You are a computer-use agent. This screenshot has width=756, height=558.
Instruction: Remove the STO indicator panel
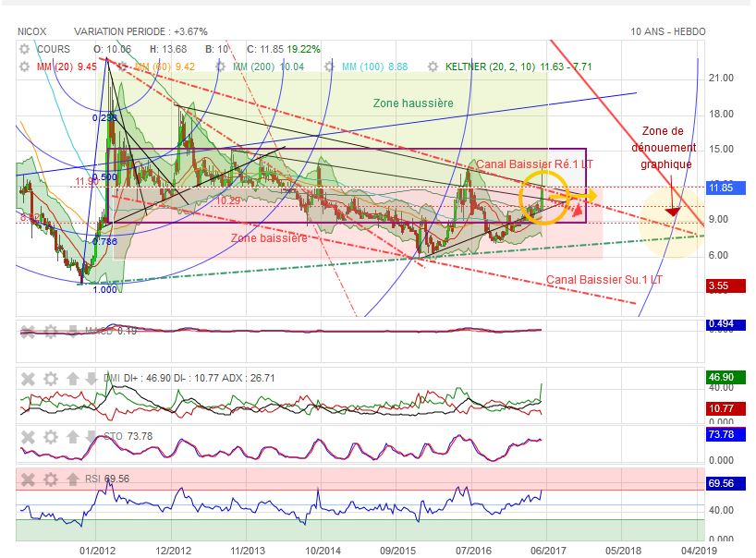28,437
